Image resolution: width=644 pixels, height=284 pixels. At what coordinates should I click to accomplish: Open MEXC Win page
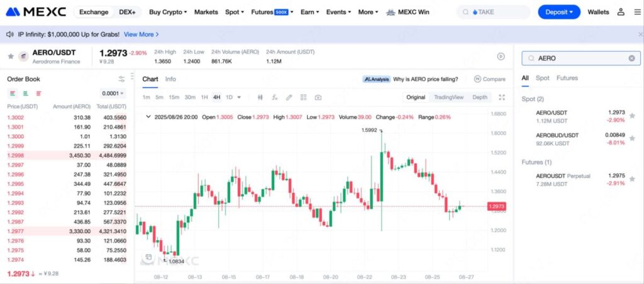408,12
